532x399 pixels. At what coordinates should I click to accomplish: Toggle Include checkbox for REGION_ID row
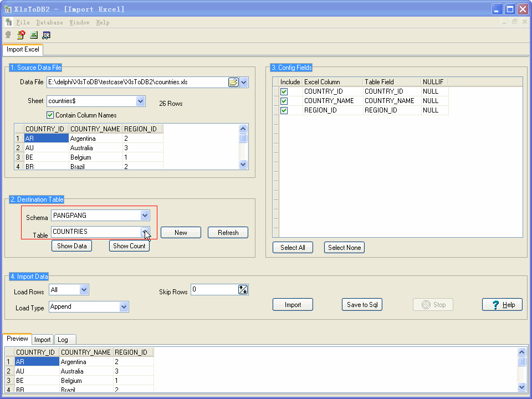click(284, 111)
